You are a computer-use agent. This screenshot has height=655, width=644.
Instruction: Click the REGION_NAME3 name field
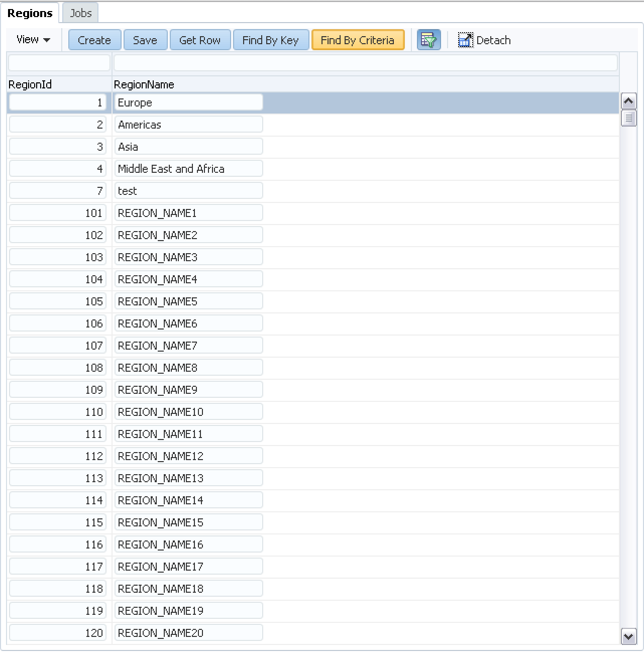[188, 257]
